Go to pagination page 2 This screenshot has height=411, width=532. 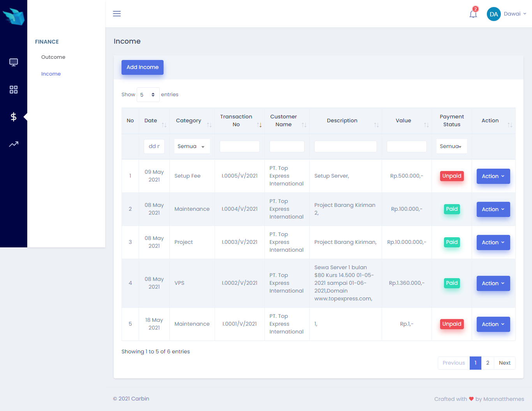pyautogui.click(x=488, y=363)
